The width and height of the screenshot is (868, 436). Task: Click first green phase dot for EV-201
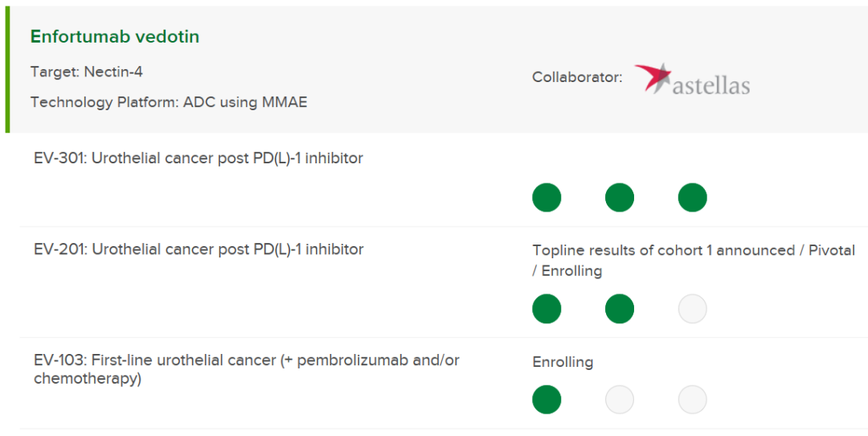point(547,309)
